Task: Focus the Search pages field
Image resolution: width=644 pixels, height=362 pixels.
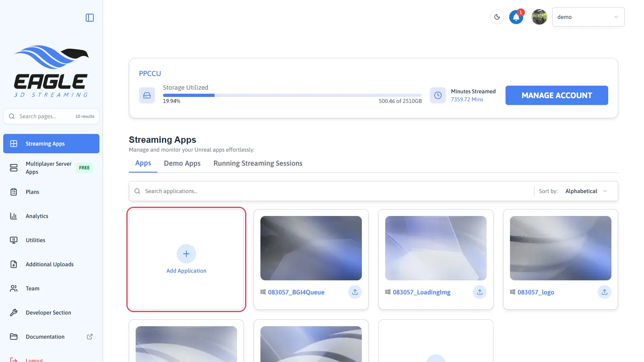Action: [51, 116]
